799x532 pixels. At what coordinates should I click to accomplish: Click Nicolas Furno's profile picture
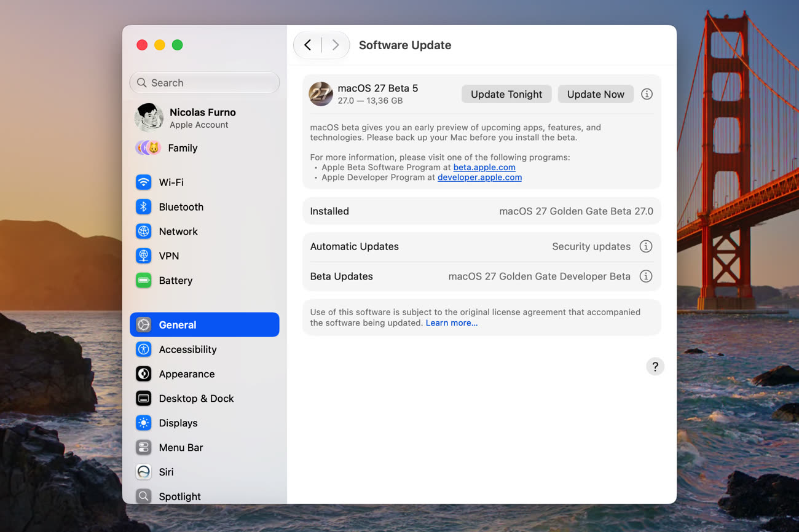click(x=149, y=117)
